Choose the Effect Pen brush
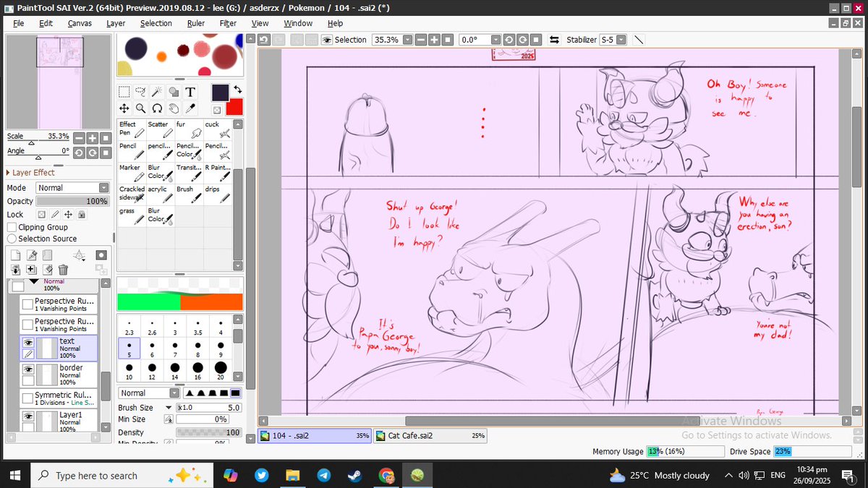This screenshot has width=868, height=488. coord(132,129)
